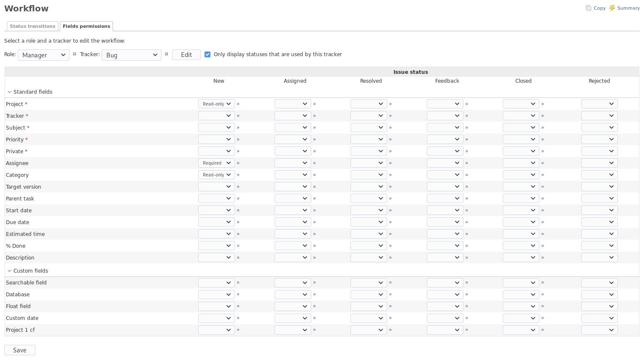Click copy arrow in Custom date New cell
Viewport: 644px width, 360px height.
[x=238, y=318]
